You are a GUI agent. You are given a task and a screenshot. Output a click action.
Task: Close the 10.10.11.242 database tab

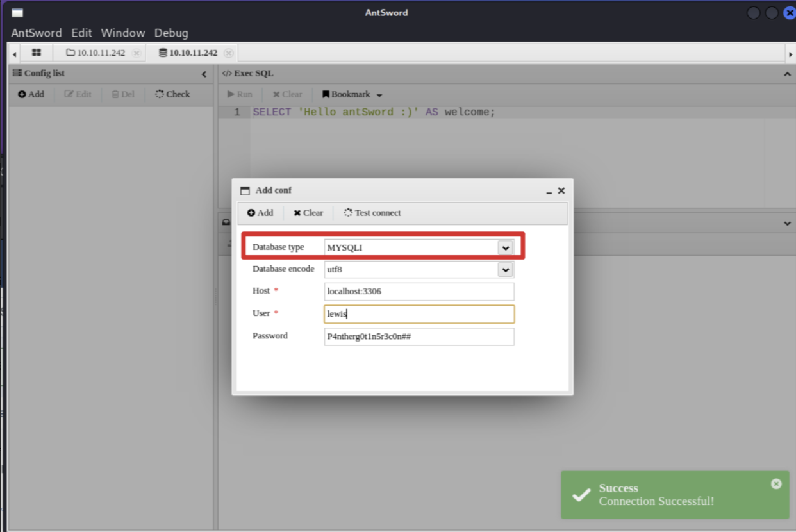click(x=229, y=53)
